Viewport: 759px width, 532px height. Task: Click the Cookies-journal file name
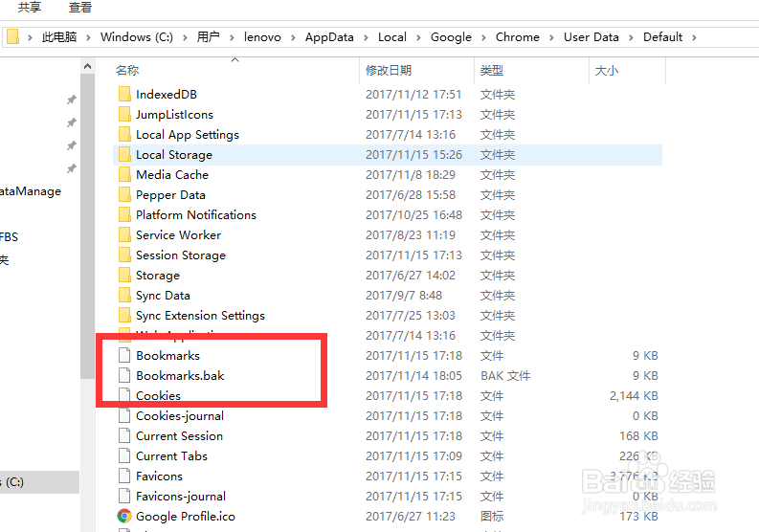(x=180, y=416)
